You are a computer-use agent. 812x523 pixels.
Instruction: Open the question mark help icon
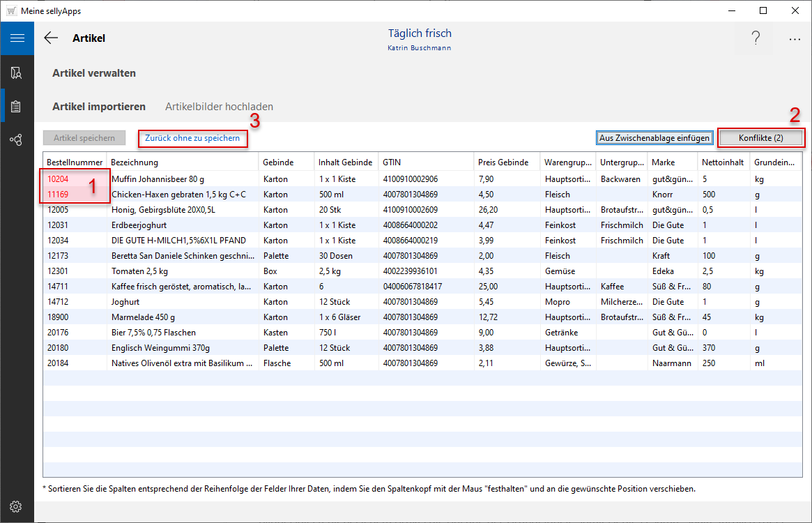756,38
